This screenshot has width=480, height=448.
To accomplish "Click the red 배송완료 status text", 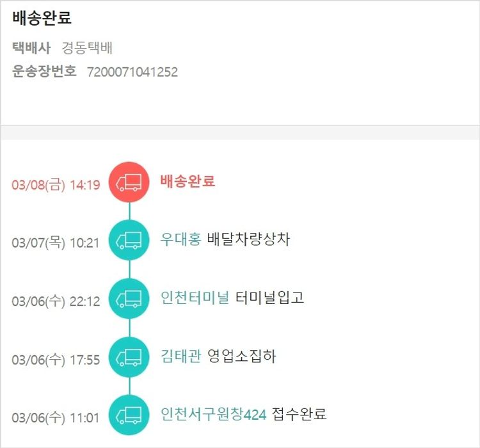I will click(188, 181).
